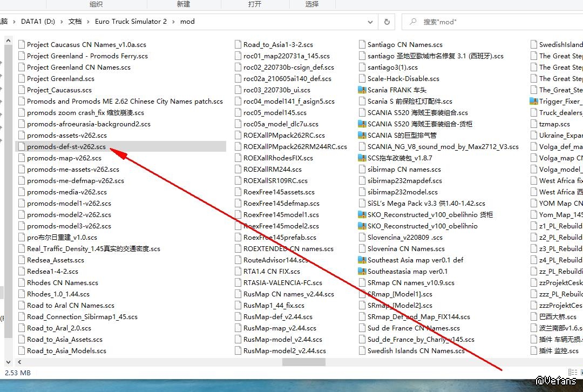Click file icon of Scale-Hack-Disable.scs
Screen dimensions: 583x392
(x=362, y=78)
